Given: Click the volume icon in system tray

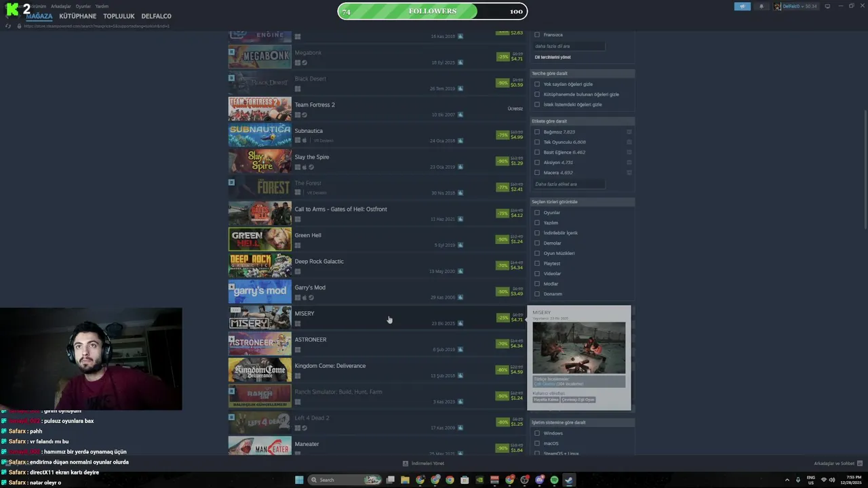Looking at the screenshot, I should (x=832, y=480).
